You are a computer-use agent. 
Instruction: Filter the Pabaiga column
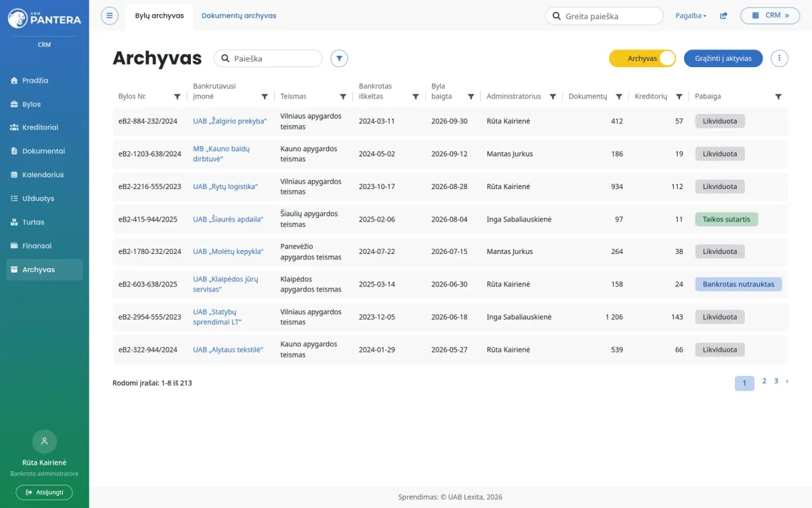[x=778, y=97]
